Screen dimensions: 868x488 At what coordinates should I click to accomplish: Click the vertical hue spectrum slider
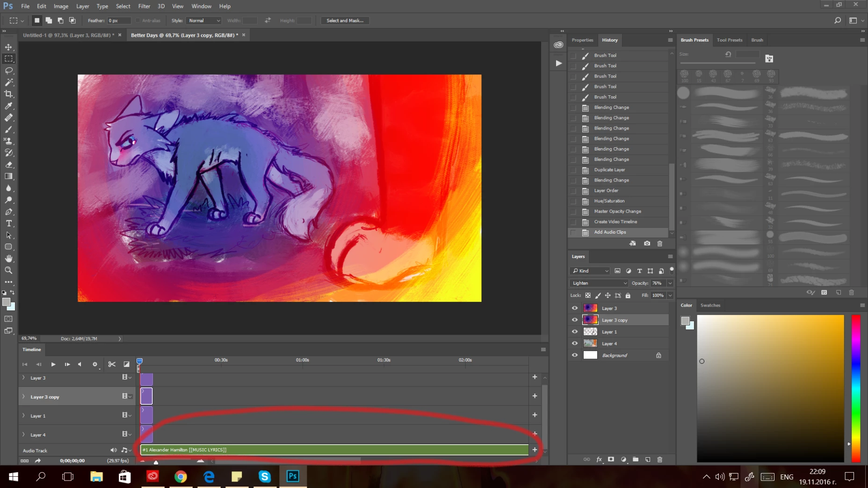point(856,388)
